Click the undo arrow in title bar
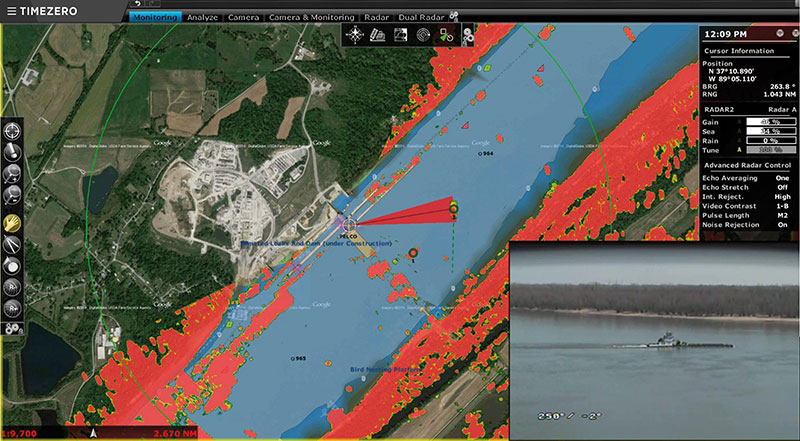Viewport: 800px width, 441px height. tap(138, 4)
